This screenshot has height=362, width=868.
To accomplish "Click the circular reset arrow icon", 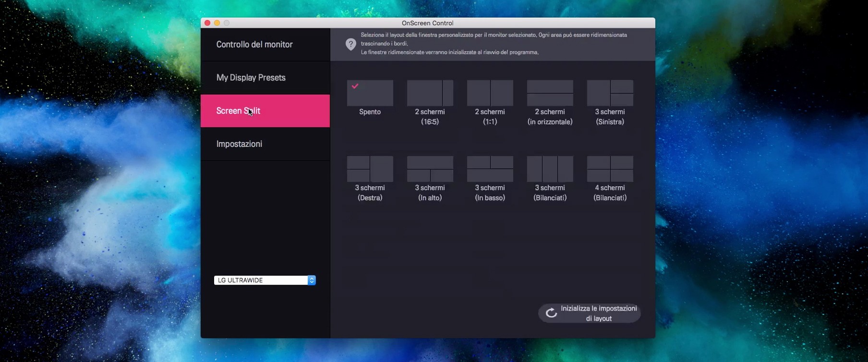I will tap(552, 313).
